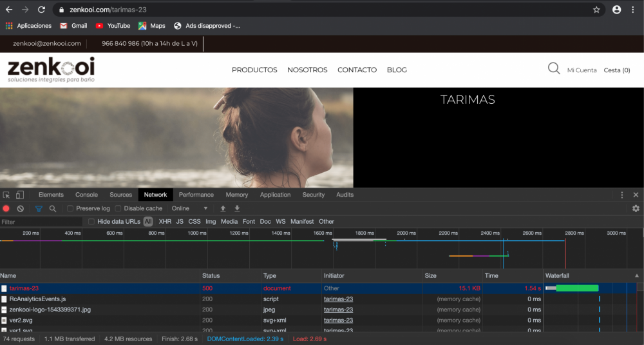644x345 pixels.
Task: Click the Filter text input field
Action: 40,222
